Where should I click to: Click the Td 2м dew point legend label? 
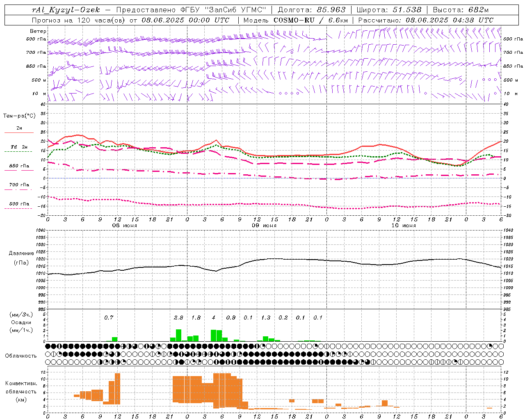(19, 147)
